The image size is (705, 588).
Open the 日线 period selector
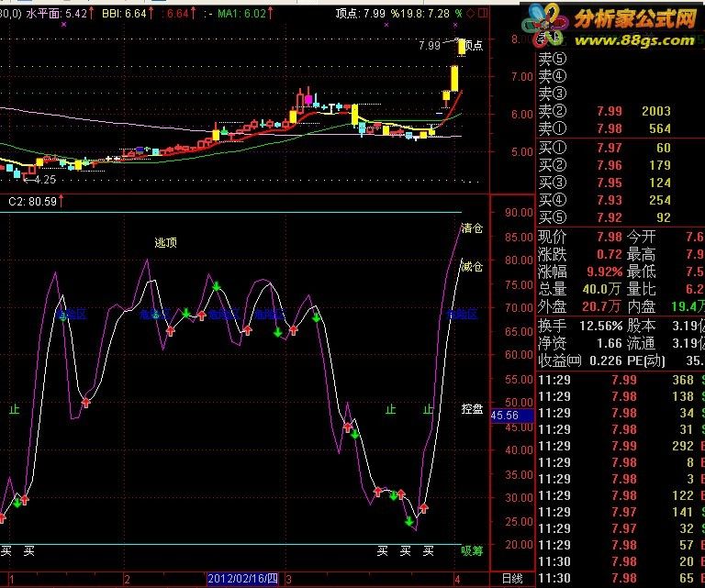click(x=511, y=579)
